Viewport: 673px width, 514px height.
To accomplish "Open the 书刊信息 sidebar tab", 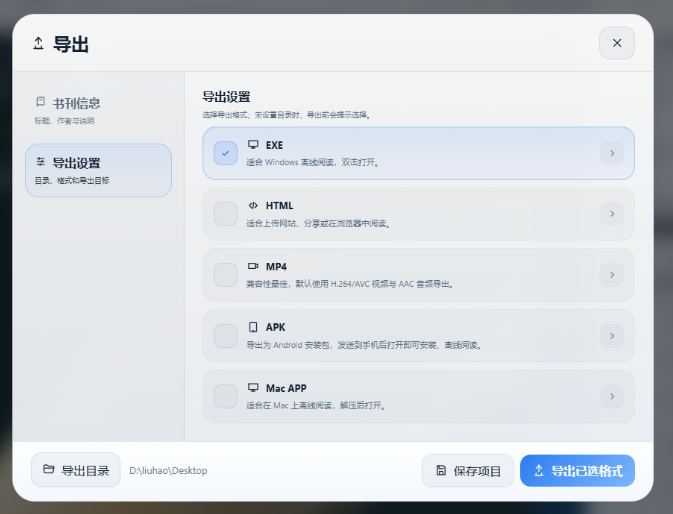I will 98,110.
